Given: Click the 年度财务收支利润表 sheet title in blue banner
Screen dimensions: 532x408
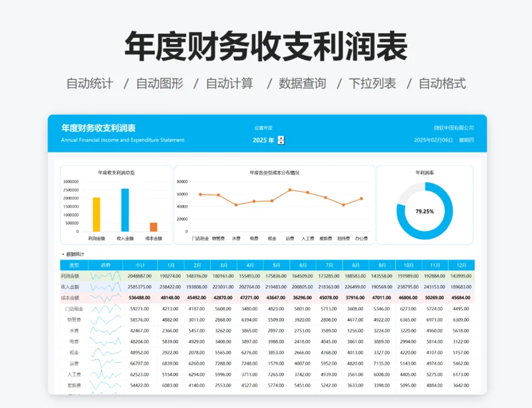Looking at the screenshot, I should [98, 128].
